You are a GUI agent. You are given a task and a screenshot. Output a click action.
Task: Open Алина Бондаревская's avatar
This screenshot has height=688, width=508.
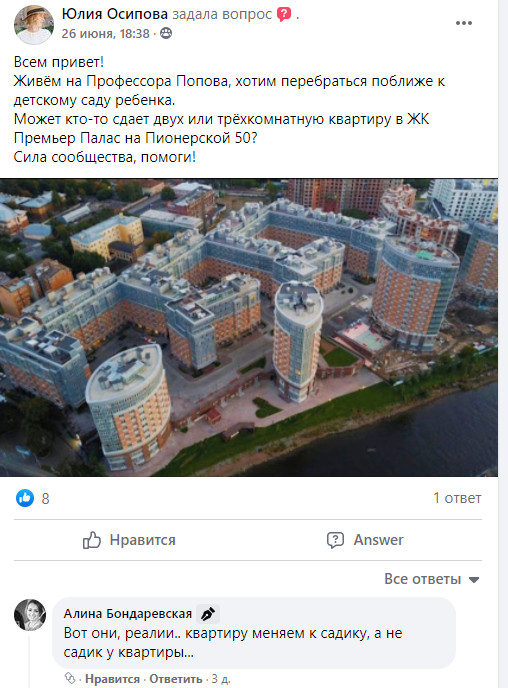[x=30, y=615]
